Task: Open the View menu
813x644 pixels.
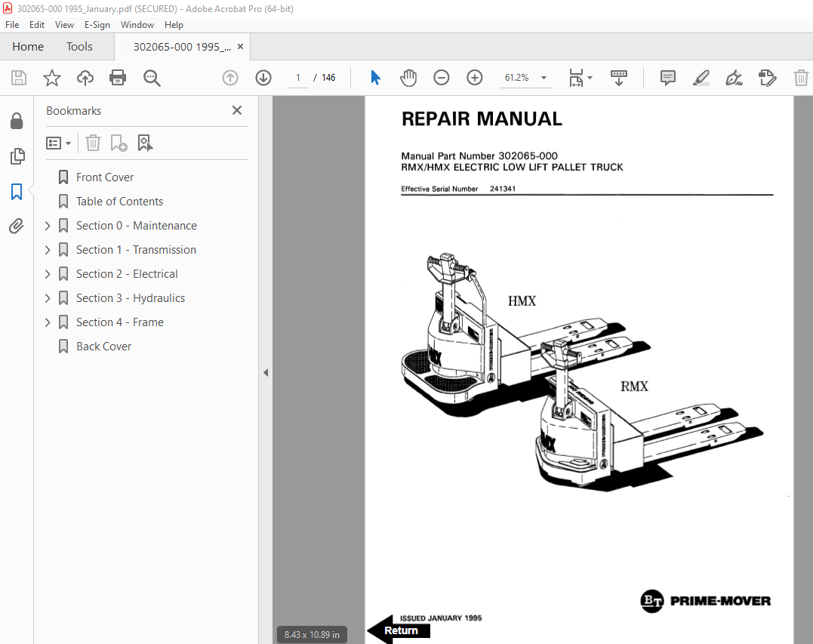Action: (x=64, y=24)
